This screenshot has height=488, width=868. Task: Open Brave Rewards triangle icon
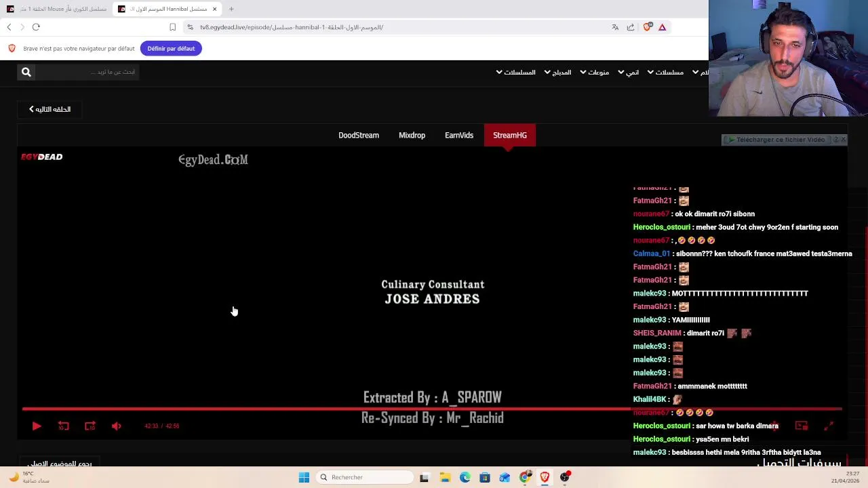pyautogui.click(x=662, y=27)
